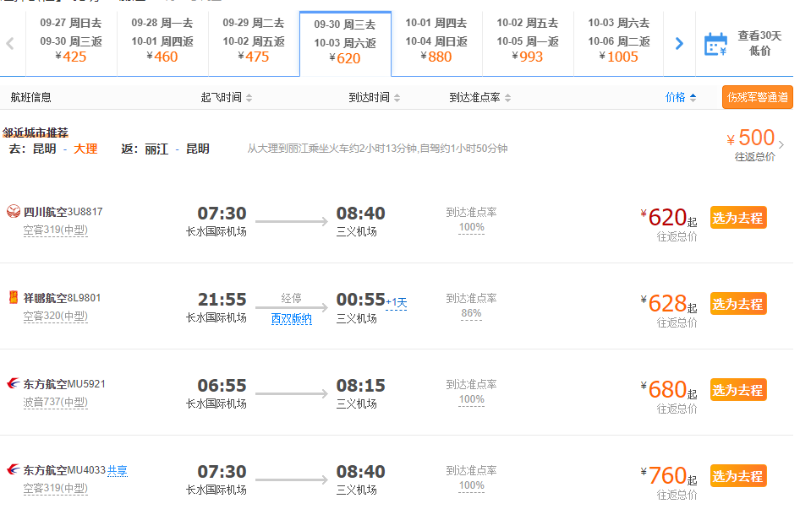Sort by arrival time 到达时间
800x520 pixels.
click(x=374, y=97)
